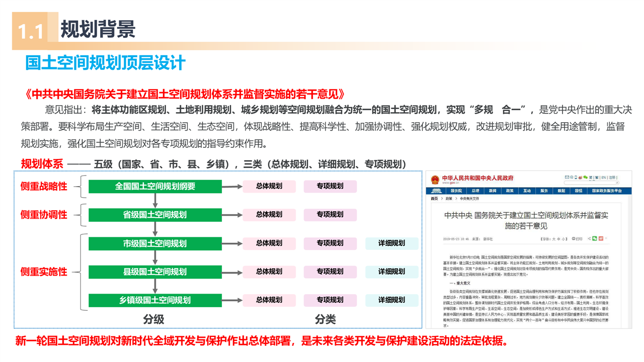Click the 详细规划 box in 乡镇级 row
This screenshot has height=362, width=644.
click(391, 300)
